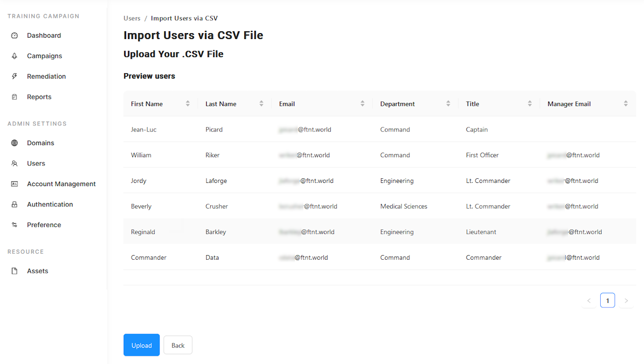The width and height of the screenshot is (644, 364).
Task: Click the Title column header label
Action: [472, 104]
